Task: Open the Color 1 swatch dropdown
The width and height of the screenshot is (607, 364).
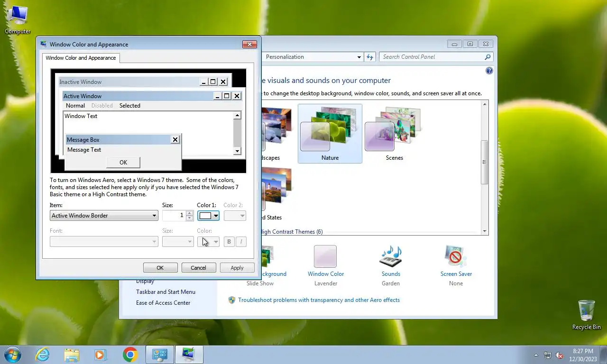Action: tap(208, 216)
